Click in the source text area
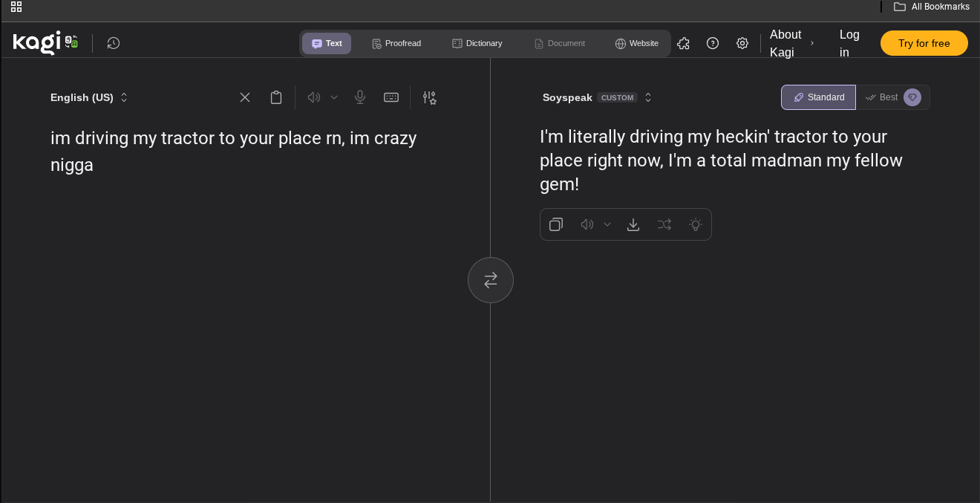Screen dimensions: 980x503 click(x=245, y=297)
